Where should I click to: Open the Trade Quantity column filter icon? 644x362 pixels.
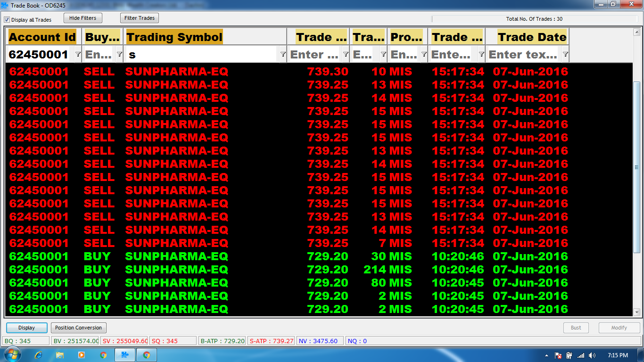pos(383,55)
